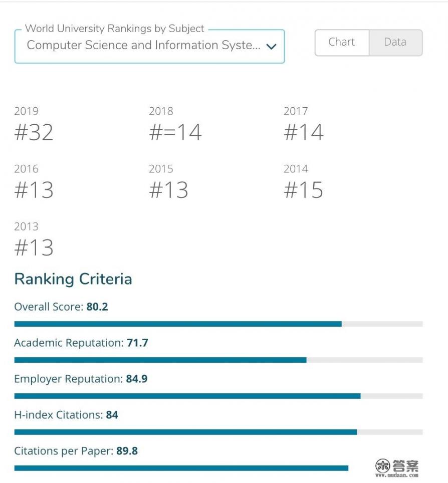448x483 pixels.
Task: Choose the 2015 ranking #13 entry
Action: pos(168,190)
